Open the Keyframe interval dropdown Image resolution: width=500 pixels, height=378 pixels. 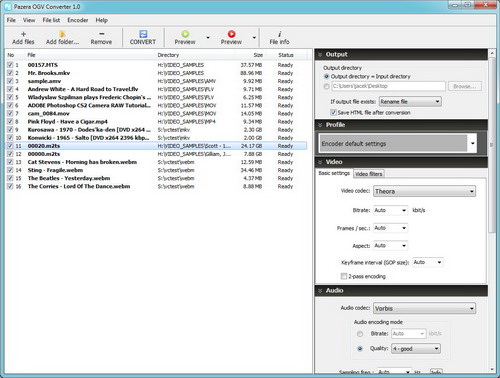428,262
